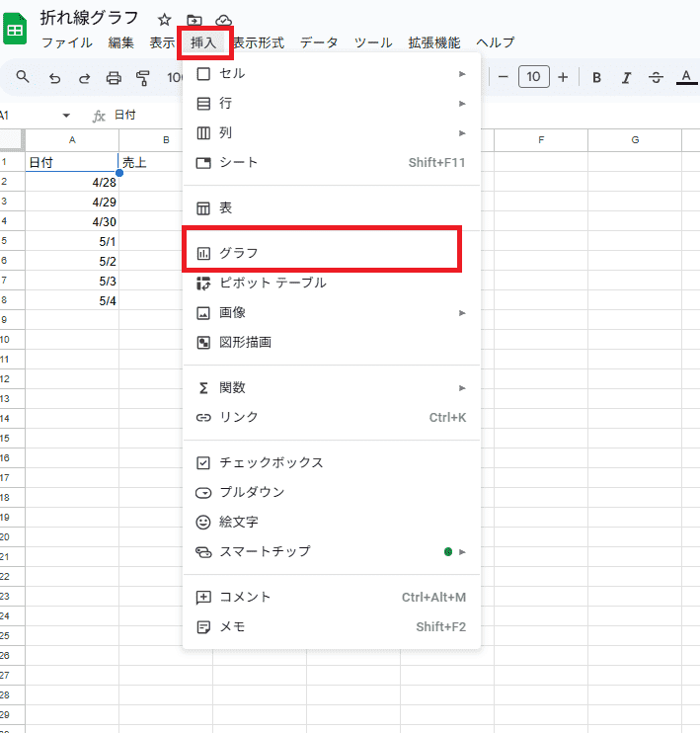The width and height of the screenshot is (700, 733).
Task: Select the cell with 5/2
Action: click(x=72, y=261)
